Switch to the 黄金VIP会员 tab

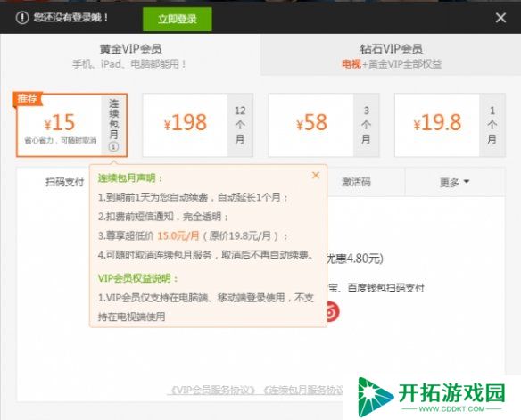tap(130, 55)
